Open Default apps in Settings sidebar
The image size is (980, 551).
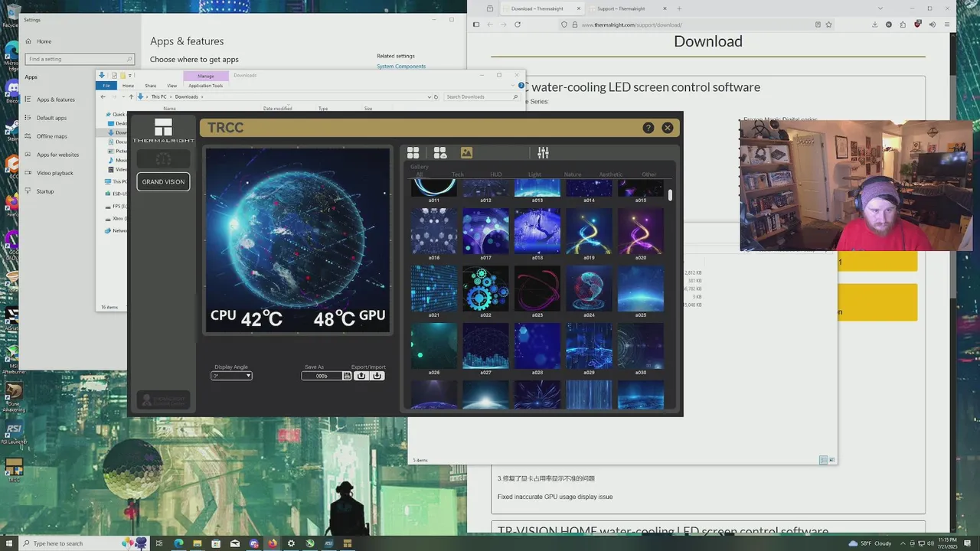click(x=51, y=118)
